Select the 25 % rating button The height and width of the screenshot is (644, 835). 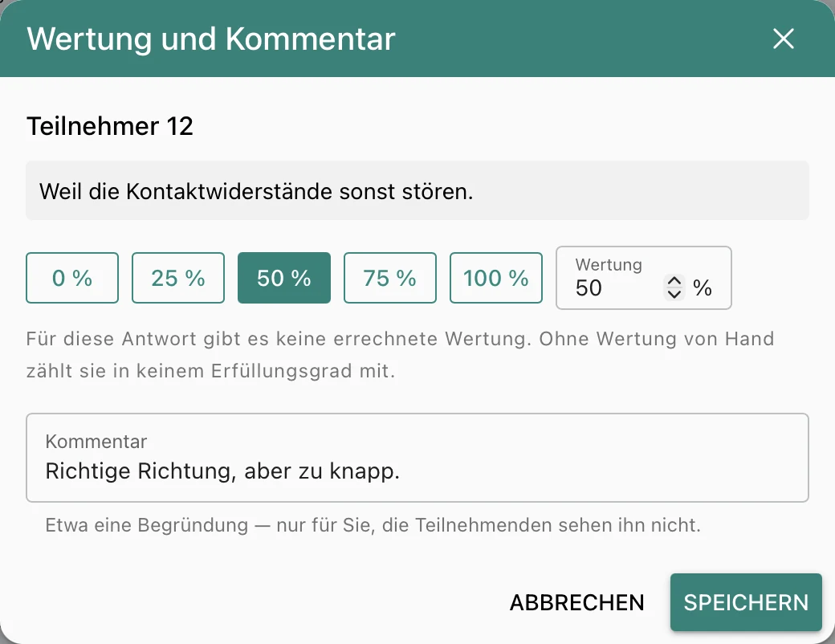(x=178, y=278)
